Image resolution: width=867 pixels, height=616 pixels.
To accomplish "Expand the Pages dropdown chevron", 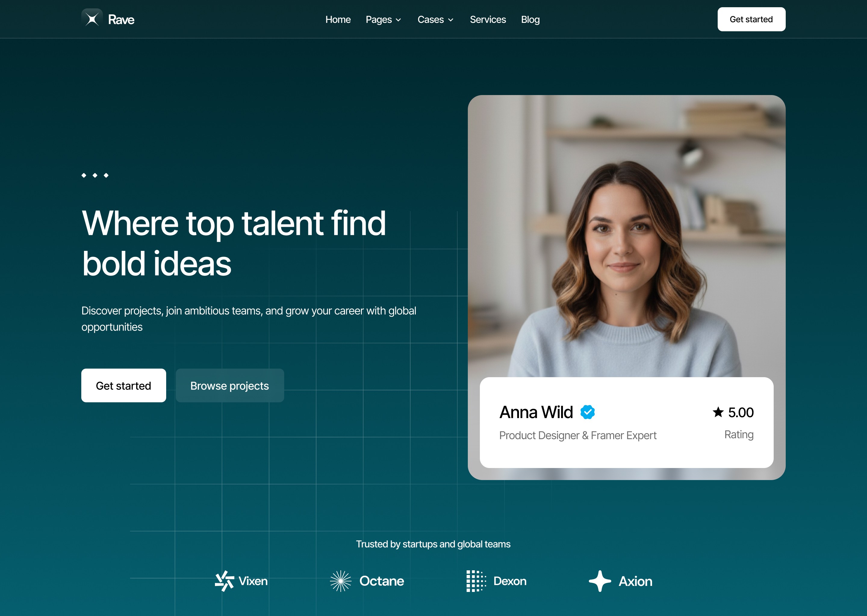I will (x=398, y=20).
